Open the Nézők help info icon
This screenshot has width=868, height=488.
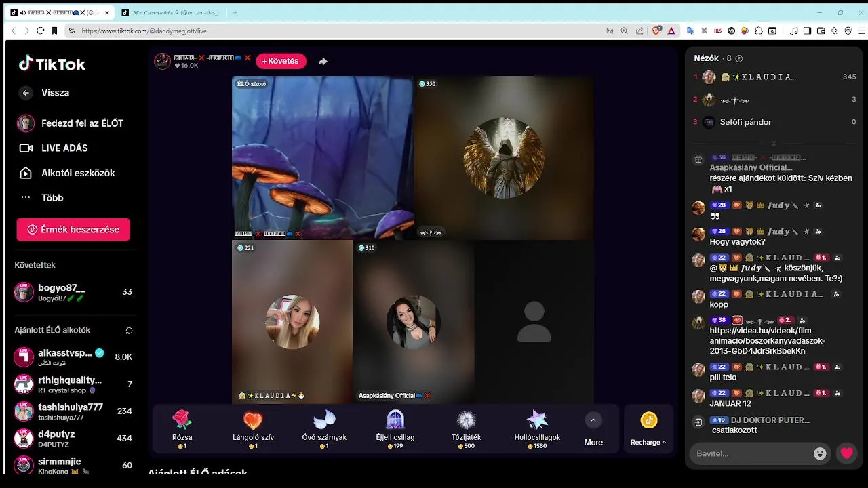tap(739, 59)
